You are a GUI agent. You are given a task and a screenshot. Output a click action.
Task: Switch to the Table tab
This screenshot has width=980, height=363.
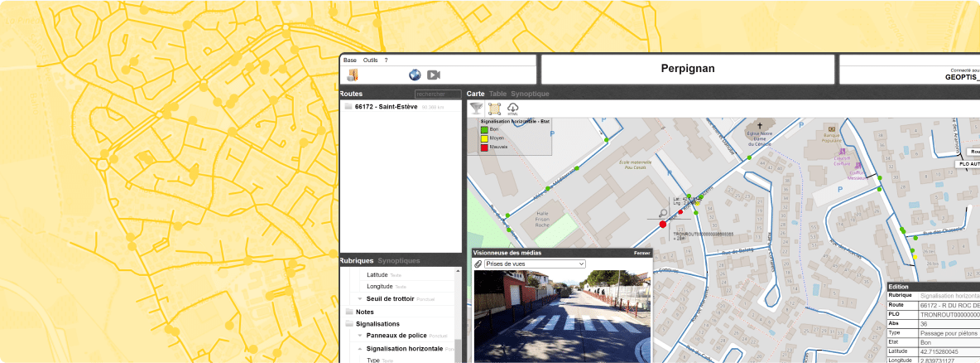497,94
